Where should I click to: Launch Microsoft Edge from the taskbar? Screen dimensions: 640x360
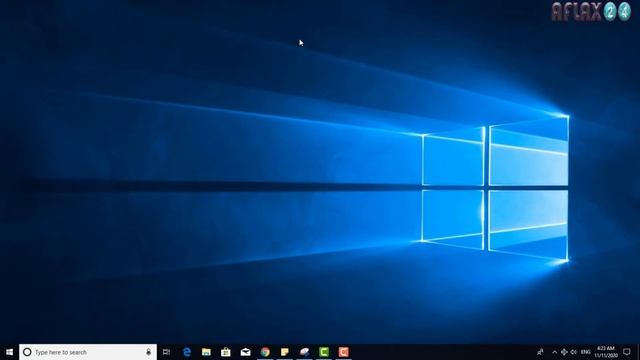(187, 352)
